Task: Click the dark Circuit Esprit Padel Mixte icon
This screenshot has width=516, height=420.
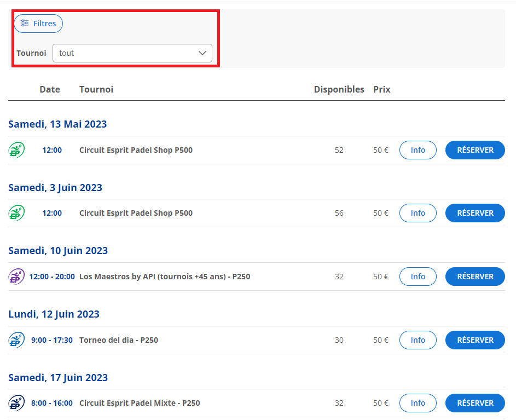Action: [x=16, y=403]
